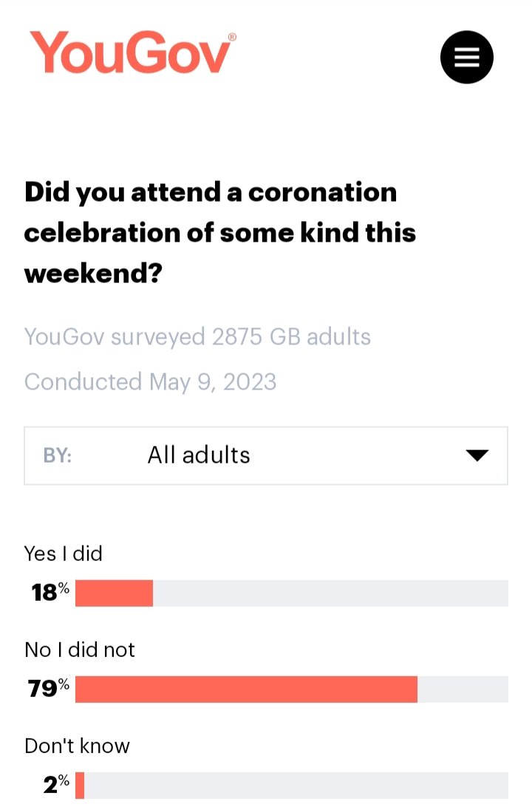The image size is (532, 810).
Task: Click the YouGov logo
Action: point(133,52)
